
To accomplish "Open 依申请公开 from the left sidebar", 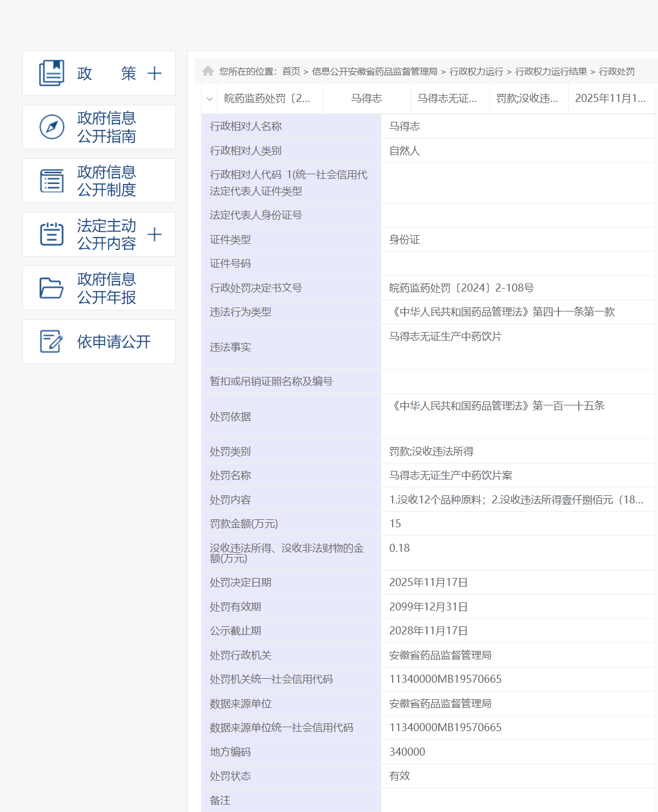I will pos(114,342).
